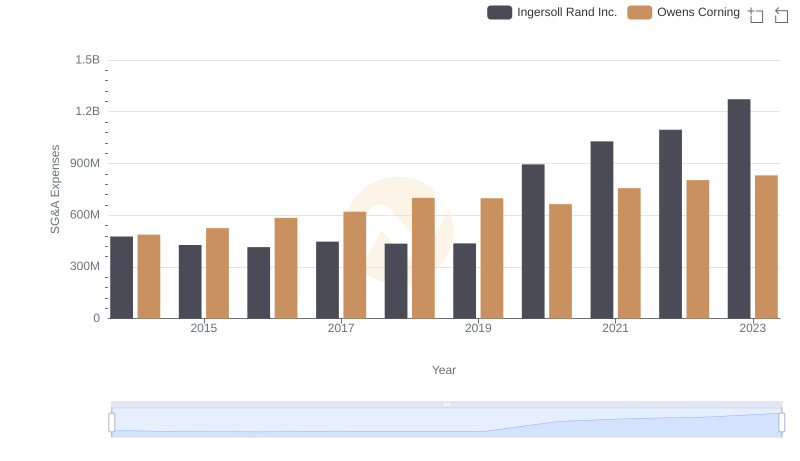The width and height of the screenshot is (800, 461).
Task: Click the 2020 Ingersoll Rand bar
Action: tap(533, 241)
